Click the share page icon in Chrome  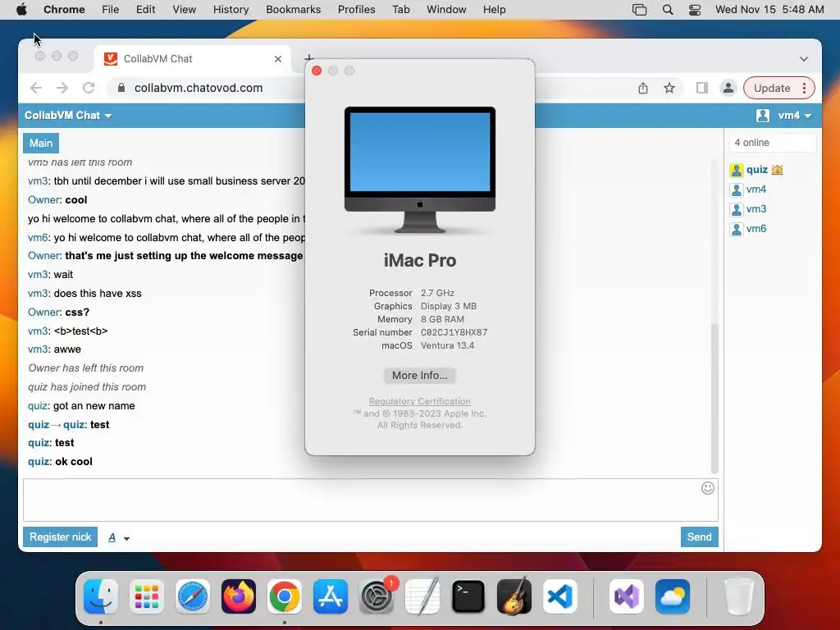coord(643,88)
